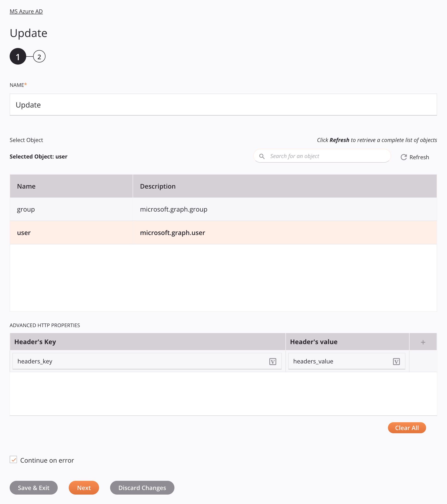Click the headers_value input field
This screenshot has height=504, width=447.
click(345, 361)
